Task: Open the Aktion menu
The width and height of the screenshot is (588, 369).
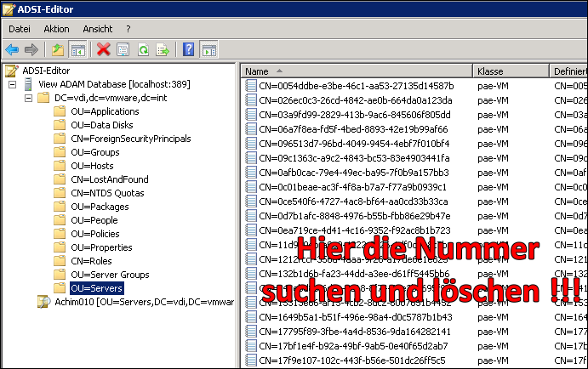Action: (x=56, y=28)
